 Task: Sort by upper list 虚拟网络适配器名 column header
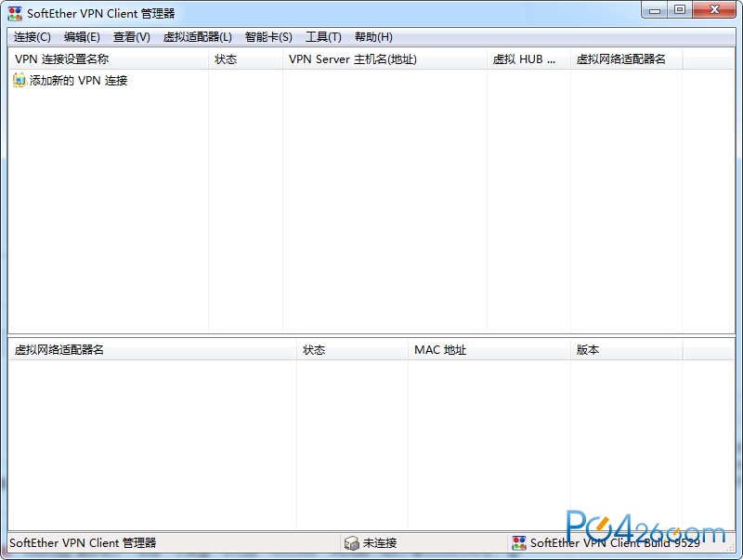coord(626,59)
